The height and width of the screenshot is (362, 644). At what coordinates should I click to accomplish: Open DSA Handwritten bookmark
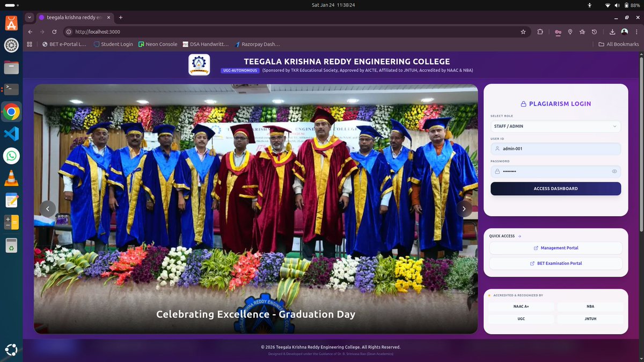point(206,44)
